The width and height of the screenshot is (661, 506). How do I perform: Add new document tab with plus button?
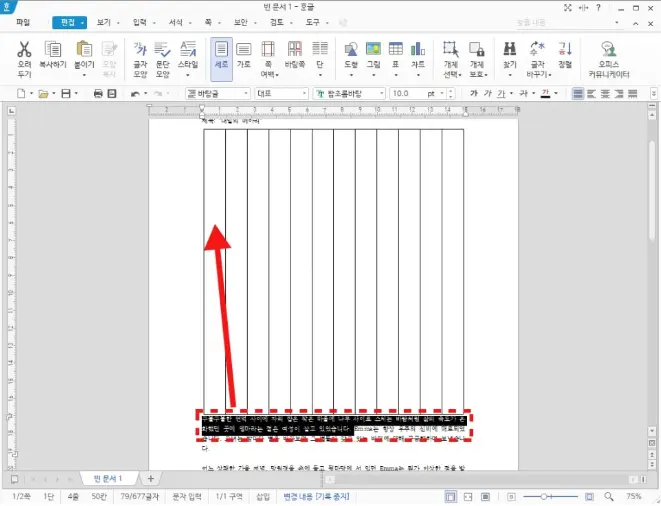tap(151, 479)
